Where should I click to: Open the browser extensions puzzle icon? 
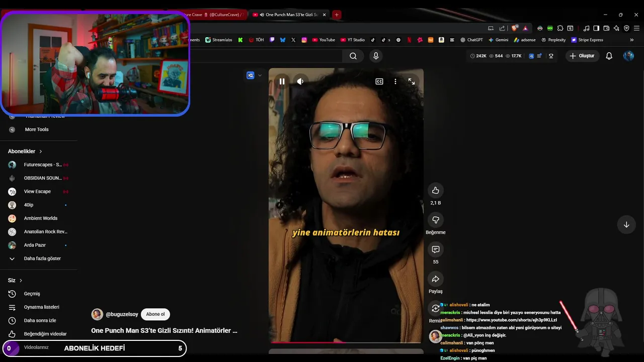tap(560, 28)
